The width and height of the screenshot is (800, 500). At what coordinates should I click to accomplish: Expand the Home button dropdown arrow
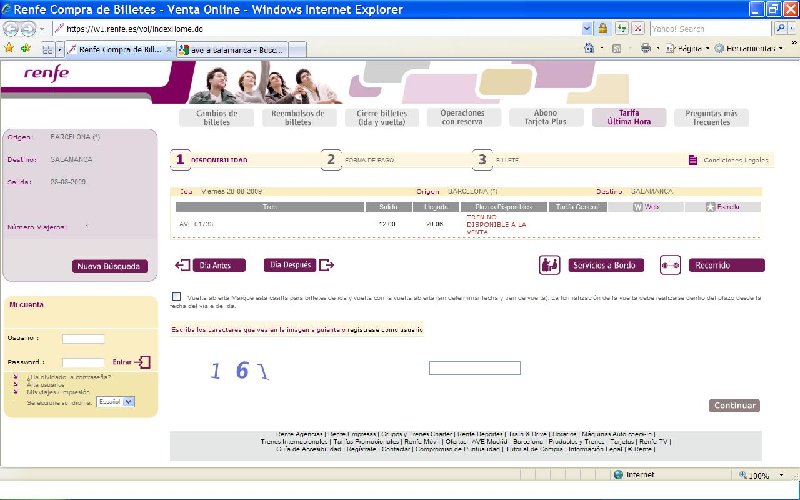tap(602, 48)
